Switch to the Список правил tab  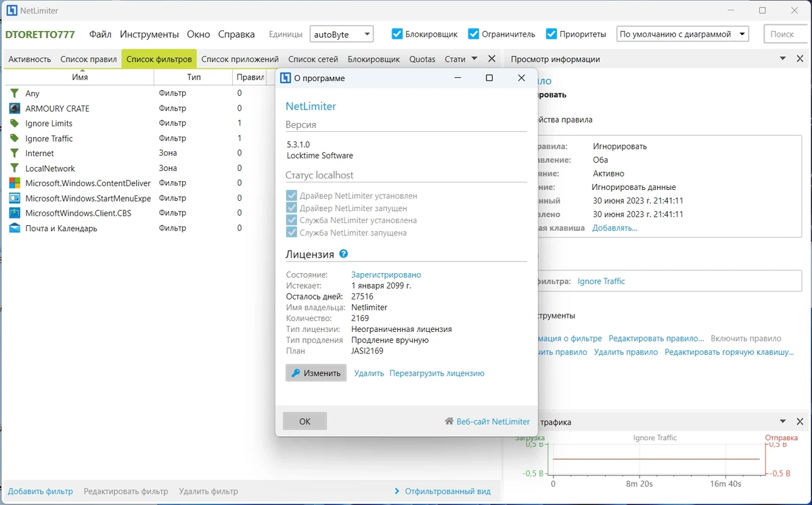pos(89,59)
